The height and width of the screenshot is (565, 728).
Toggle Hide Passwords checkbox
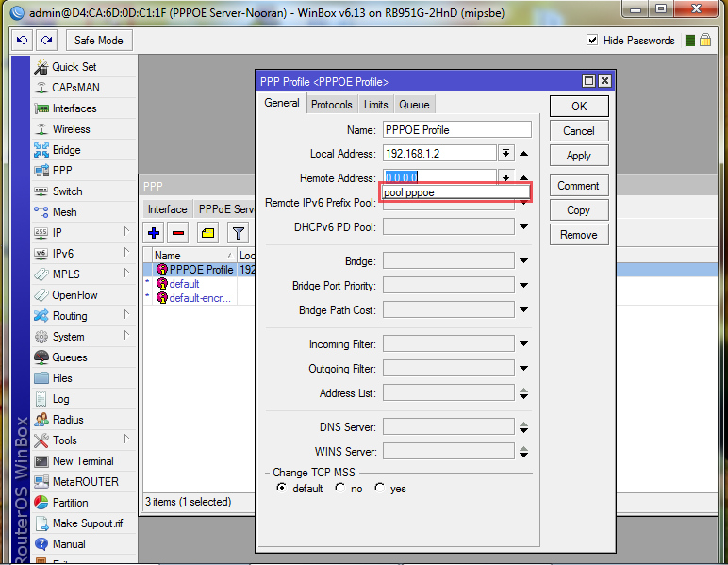592,41
